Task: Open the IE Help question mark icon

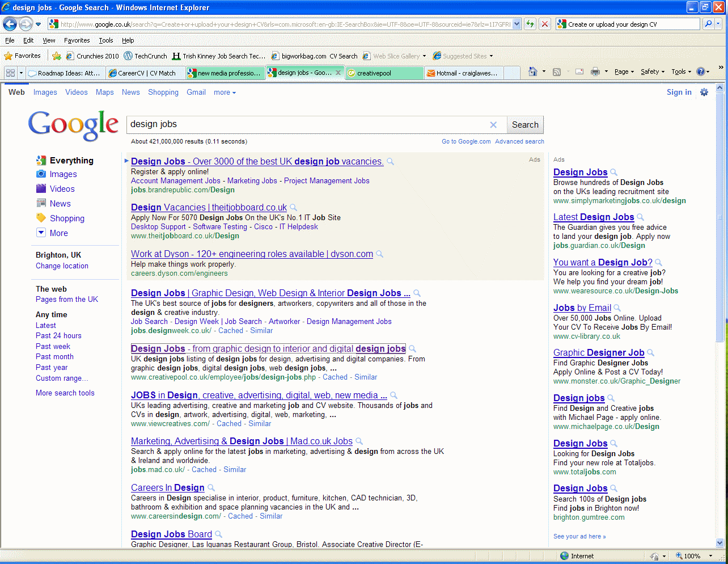Action: coord(700,71)
